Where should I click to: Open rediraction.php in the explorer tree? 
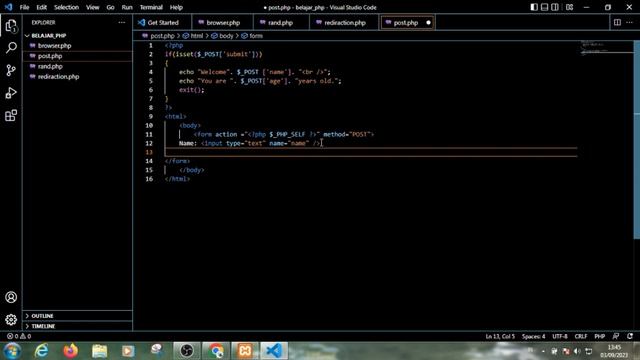(78, 76)
